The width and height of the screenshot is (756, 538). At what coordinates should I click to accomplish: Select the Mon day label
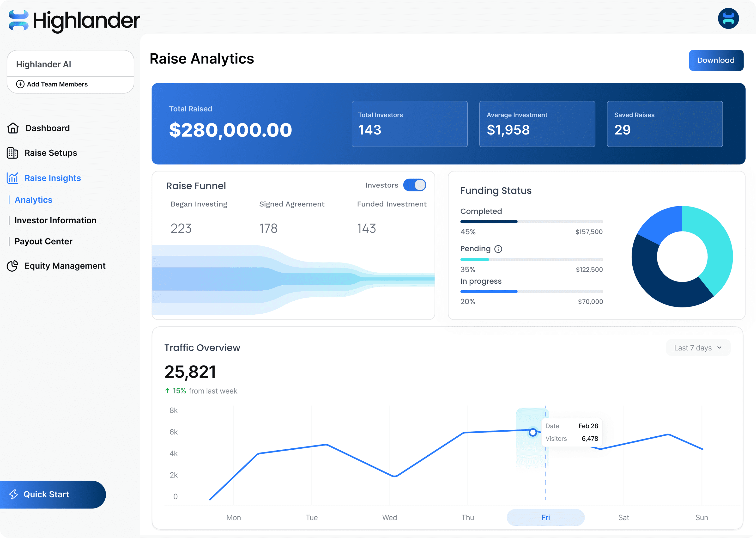233,517
